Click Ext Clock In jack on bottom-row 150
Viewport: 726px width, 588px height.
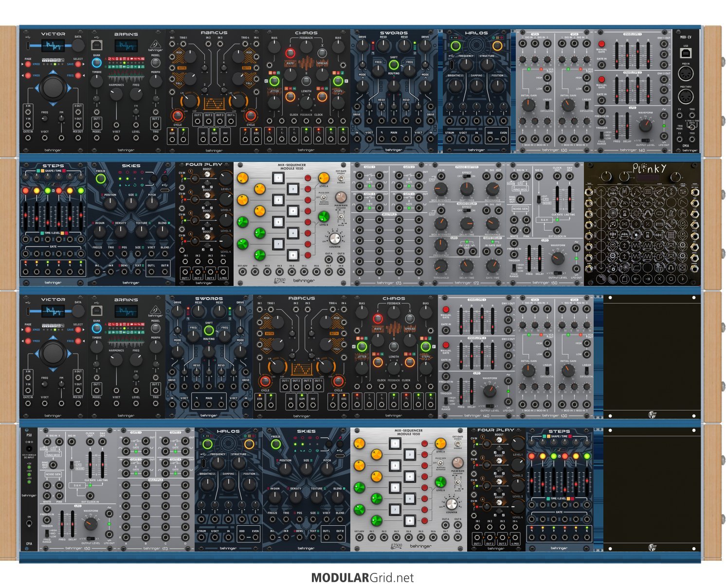(90, 496)
